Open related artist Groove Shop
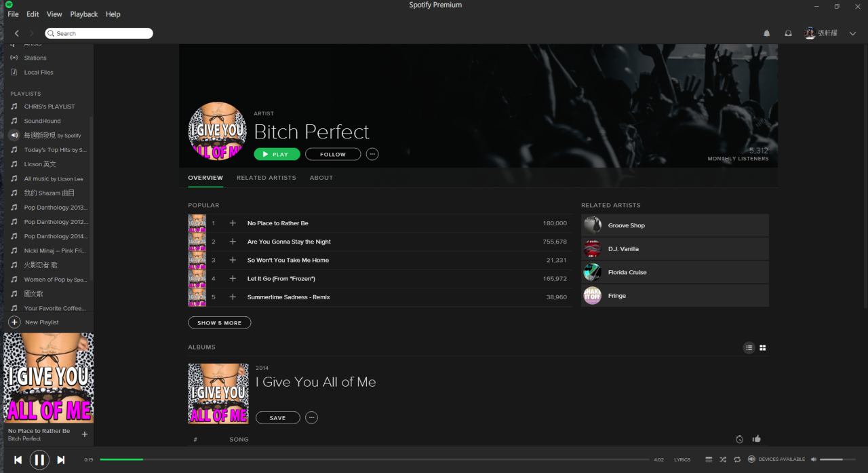The height and width of the screenshot is (473, 868). 675,225
